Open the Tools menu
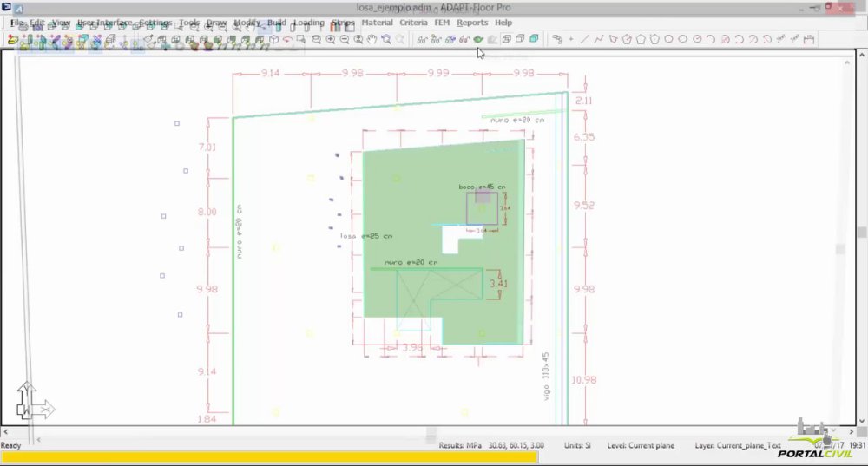 tap(189, 23)
